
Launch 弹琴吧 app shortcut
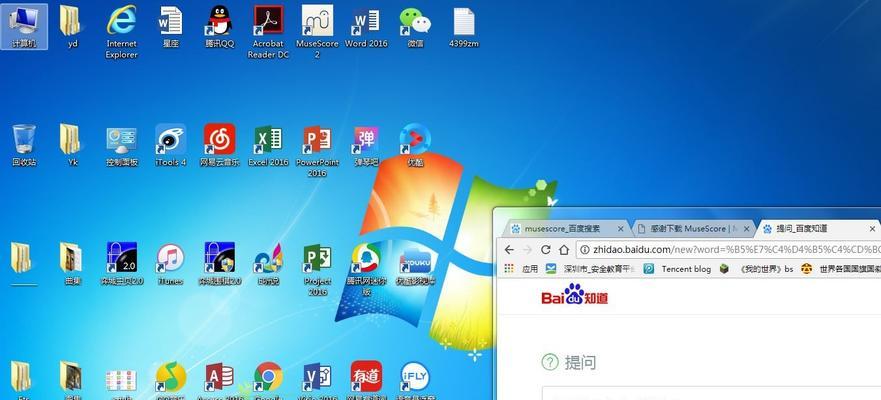tap(366, 145)
